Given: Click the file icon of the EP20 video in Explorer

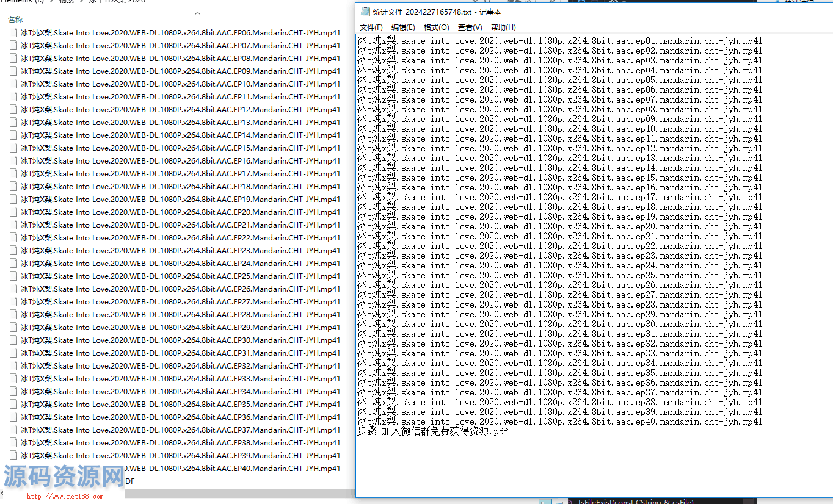Looking at the screenshot, I should click(x=13, y=212).
